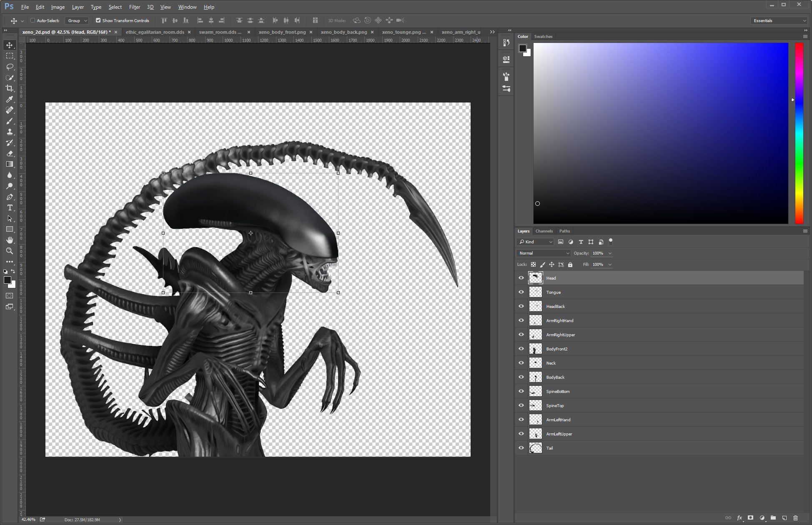
Task: Open the Auto-Select Group dropdown
Action: click(77, 20)
